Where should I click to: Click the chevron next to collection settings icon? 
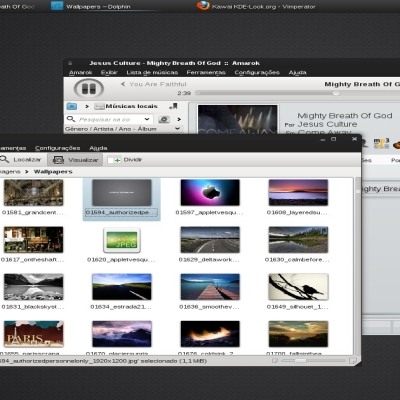pyautogui.click(x=179, y=119)
